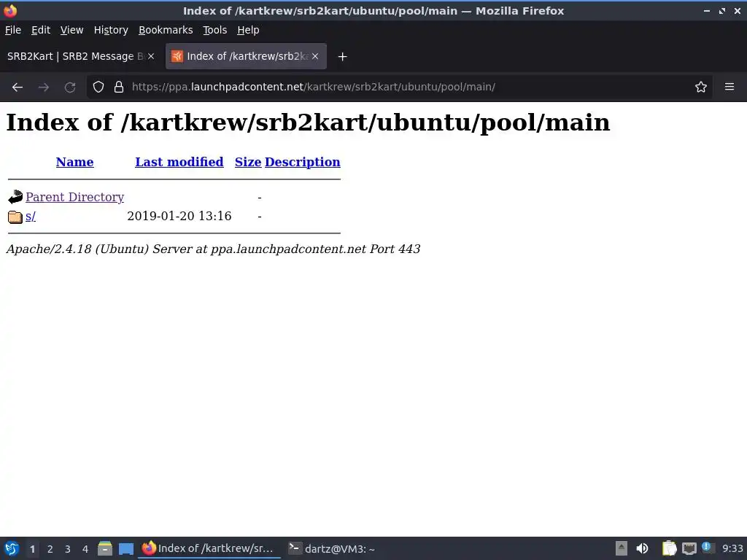This screenshot has height=560, width=747.
Task: Open the tracking protection shield icon
Action: pyautogui.click(x=98, y=87)
